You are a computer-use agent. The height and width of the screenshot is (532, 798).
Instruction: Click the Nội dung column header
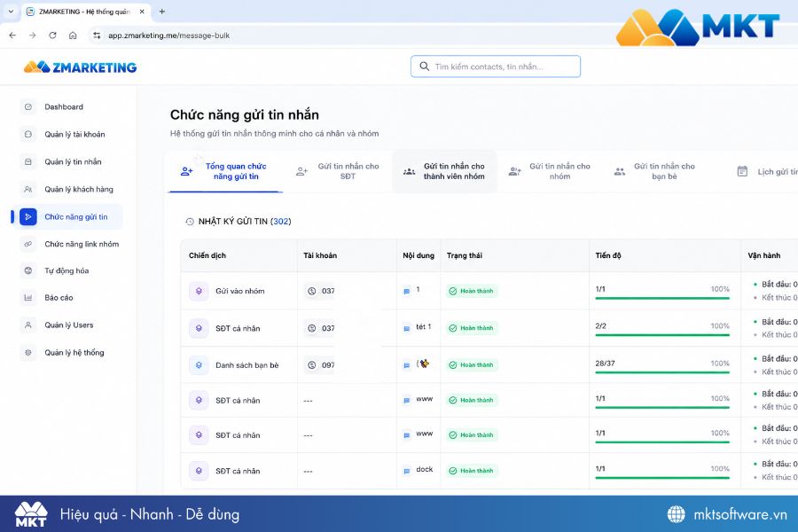(419, 255)
